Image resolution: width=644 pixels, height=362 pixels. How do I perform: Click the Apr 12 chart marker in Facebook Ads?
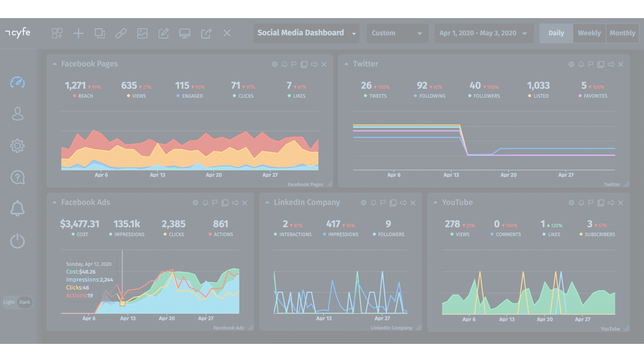tap(122, 303)
